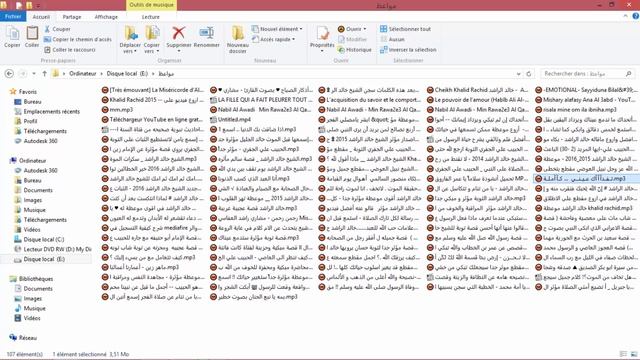Select Réseau in the navigation pane
The width and height of the screenshot is (640, 360).
27,338
